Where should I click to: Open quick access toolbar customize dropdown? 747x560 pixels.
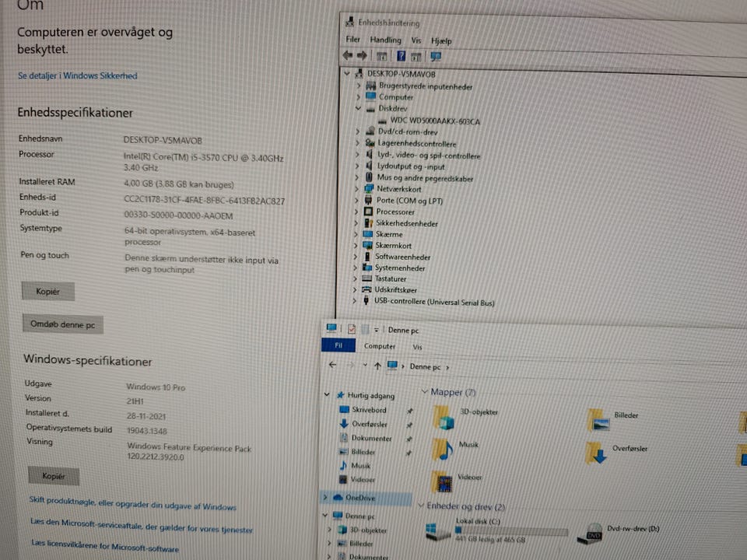click(377, 330)
